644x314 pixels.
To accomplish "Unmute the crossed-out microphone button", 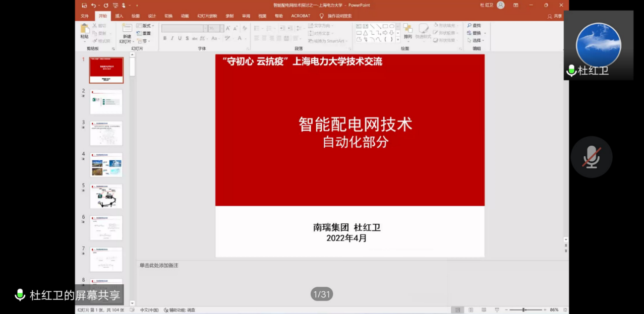I will point(591,157).
